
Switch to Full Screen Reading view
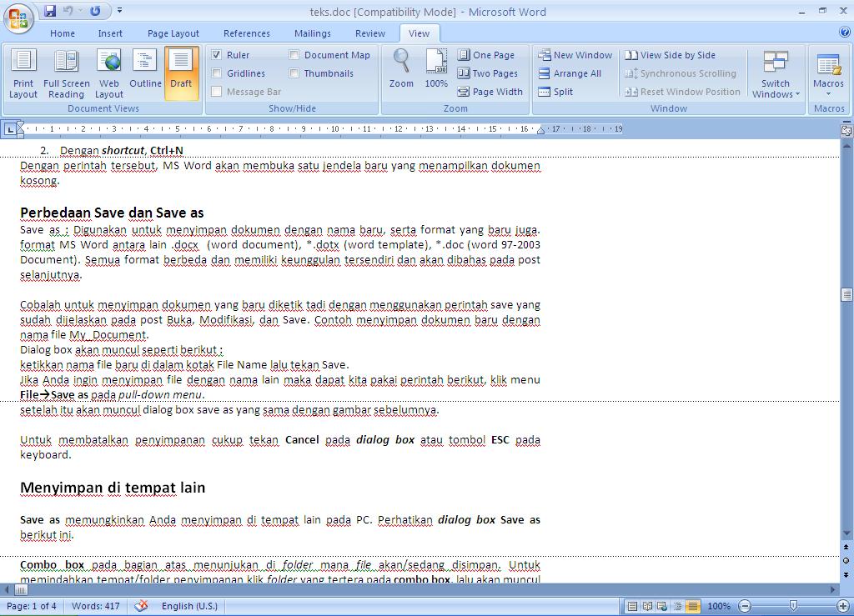[67, 73]
